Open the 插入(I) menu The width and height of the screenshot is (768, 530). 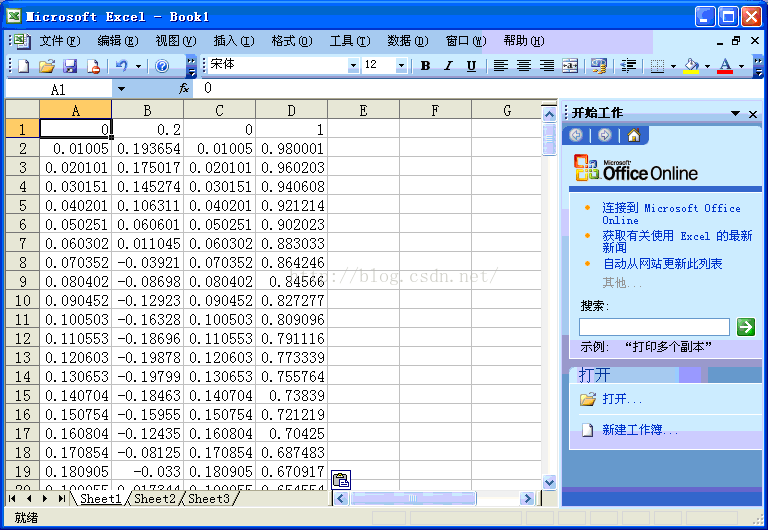[x=234, y=41]
